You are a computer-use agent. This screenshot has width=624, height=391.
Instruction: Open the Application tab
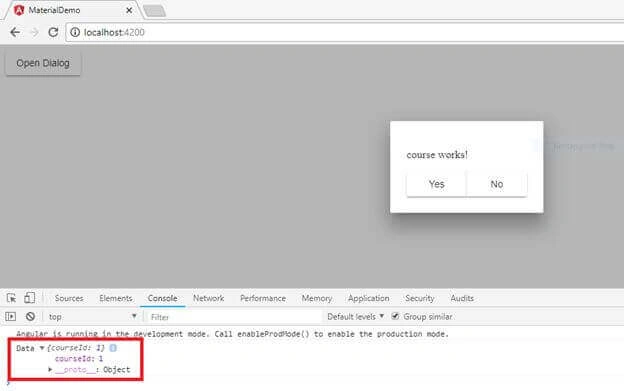coord(369,298)
